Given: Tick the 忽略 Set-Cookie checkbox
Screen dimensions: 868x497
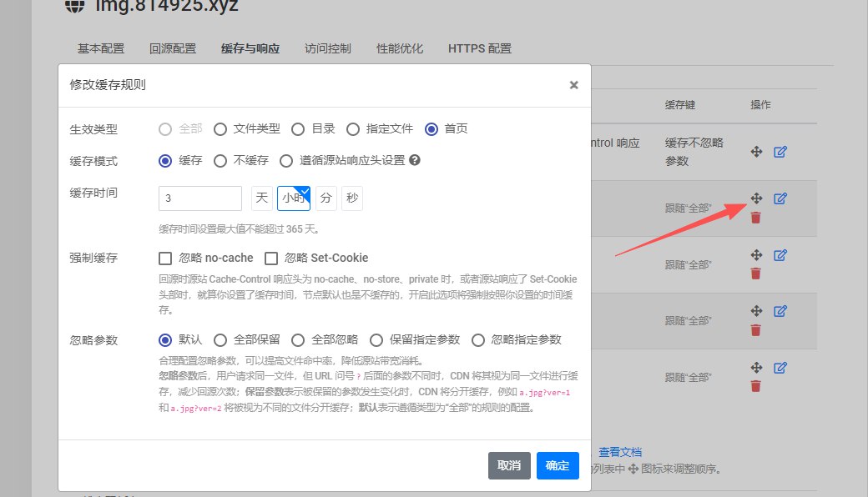Looking at the screenshot, I should pos(271,259).
